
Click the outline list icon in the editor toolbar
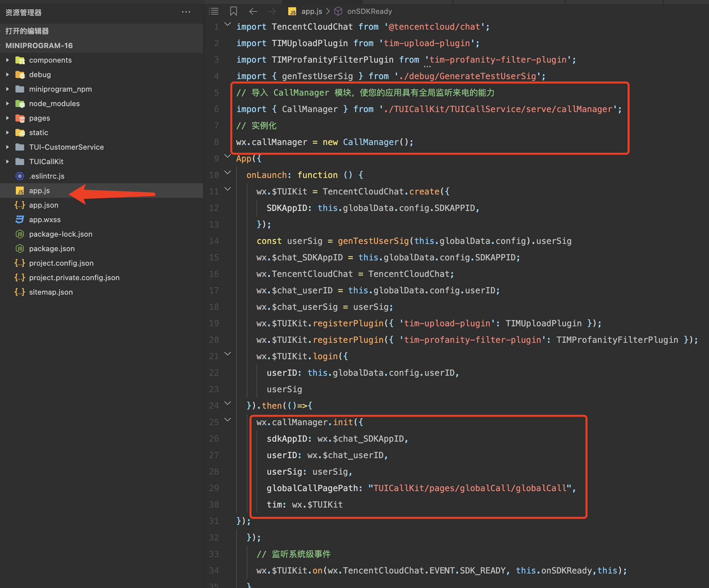214,12
